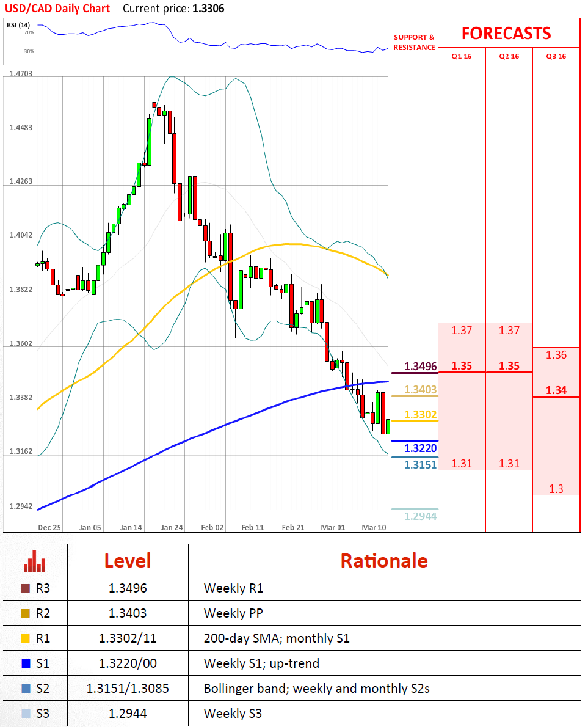Click the rationale '200-day SMA; monthly S1'
Viewport: 588px width, 727px height.
pyautogui.click(x=277, y=638)
